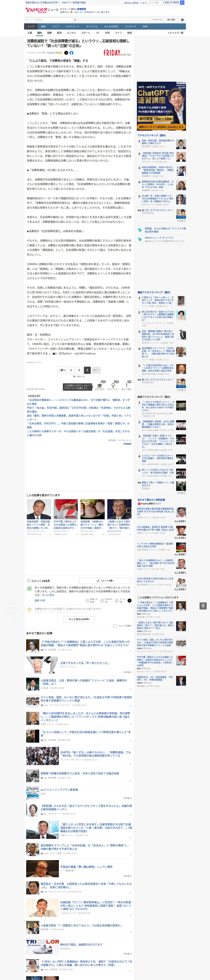Open 参院選、みんなの関心は？ link
The image size is (210, 980).
point(165,230)
